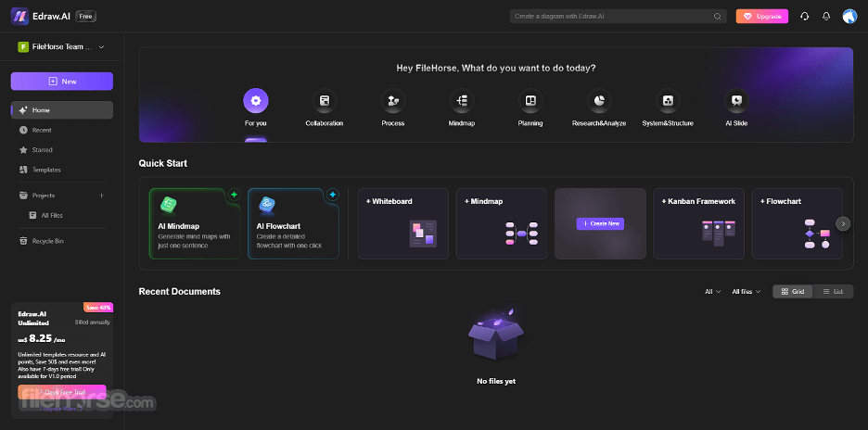Click the No files yet box illustration
The height and width of the screenshot is (430, 868).
pos(496,335)
